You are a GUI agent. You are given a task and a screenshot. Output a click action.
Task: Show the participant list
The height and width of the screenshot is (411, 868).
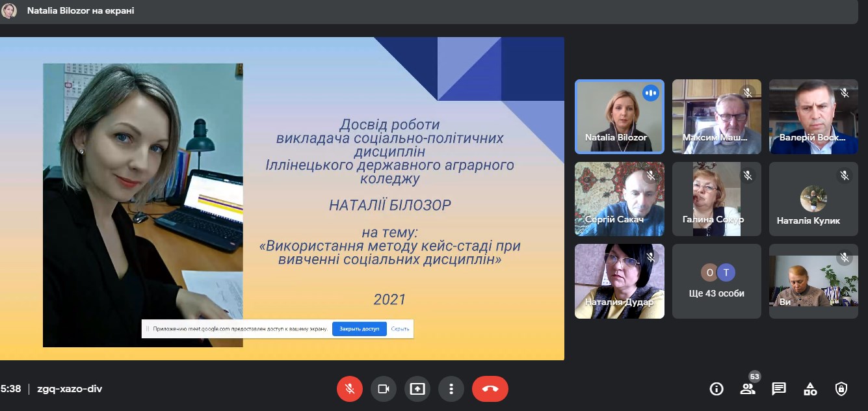point(748,388)
